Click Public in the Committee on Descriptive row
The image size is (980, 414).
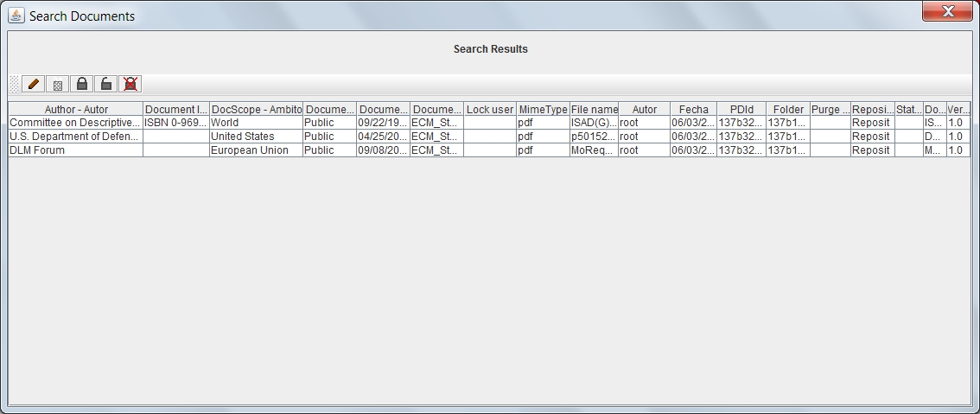(x=329, y=123)
